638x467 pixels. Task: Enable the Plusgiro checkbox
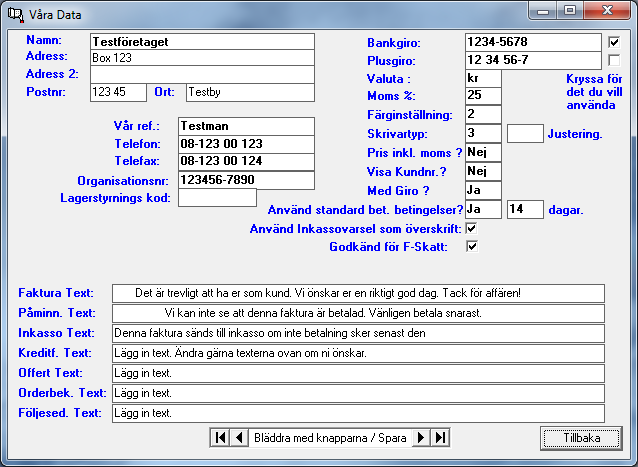point(614,60)
